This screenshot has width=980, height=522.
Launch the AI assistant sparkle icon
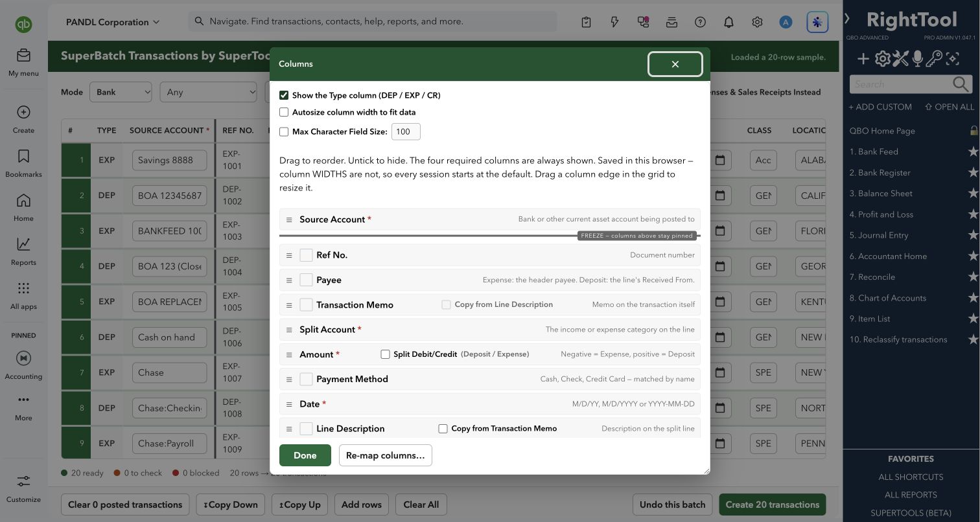click(x=817, y=22)
